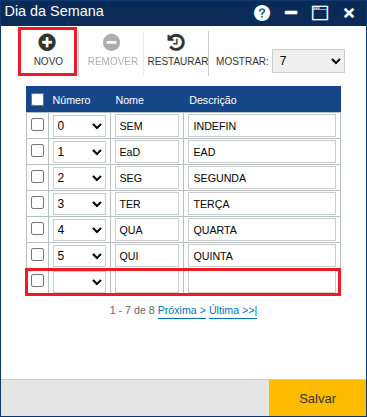Click the Salvar button
The width and height of the screenshot is (367, 417).
pyautogui.click(x=317, y=398)
